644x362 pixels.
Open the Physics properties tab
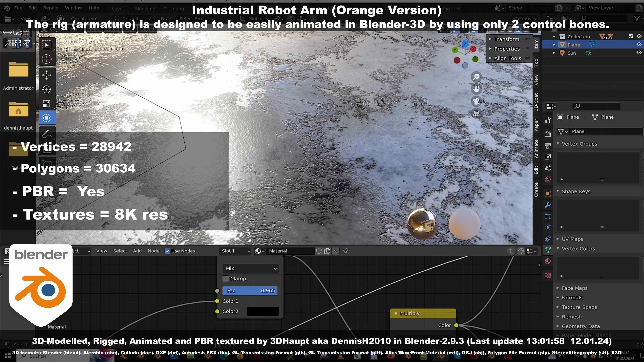pos(548,228)
